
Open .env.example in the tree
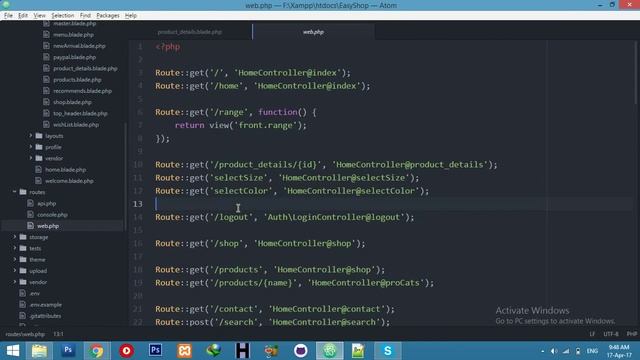[x=45, y=304]
